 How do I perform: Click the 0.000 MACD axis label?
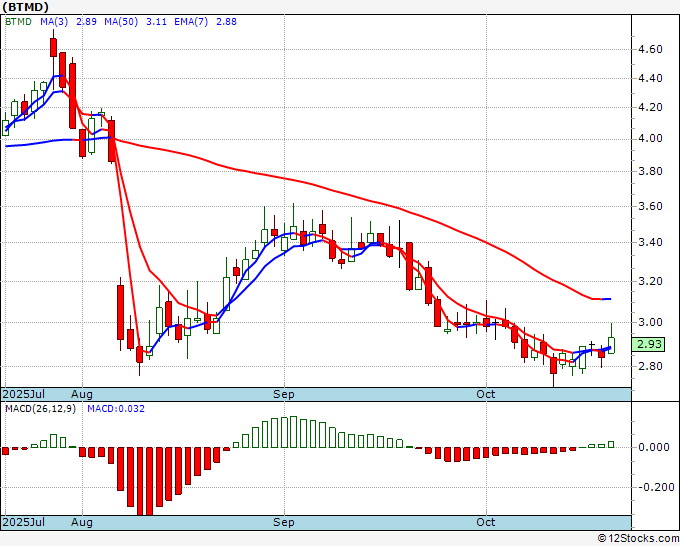(x=654, y=447)
